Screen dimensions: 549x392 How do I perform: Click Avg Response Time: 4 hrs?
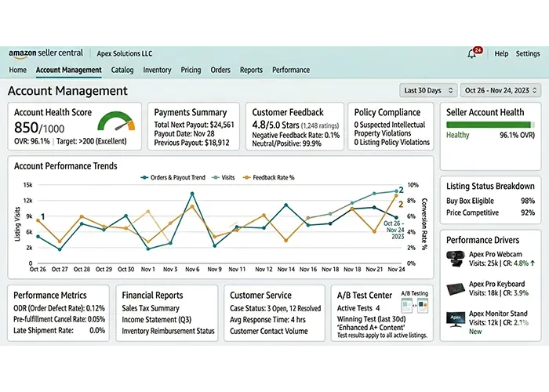click(x=267, y=320)
